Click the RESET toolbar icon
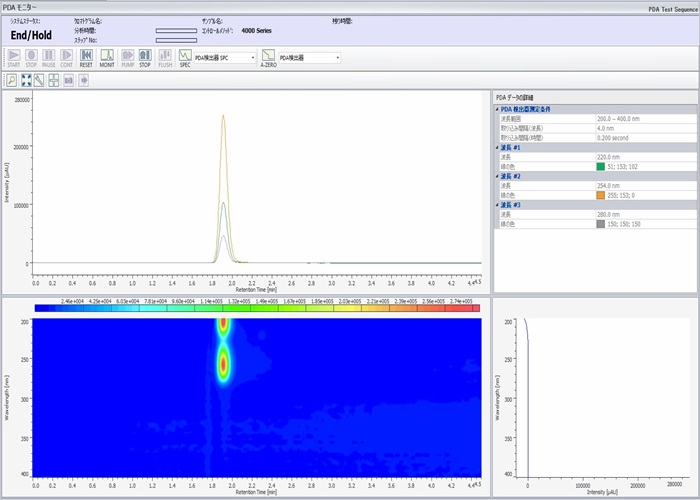Image resolution: width=700 pixels, height=500 pixels. coord(86,57)
